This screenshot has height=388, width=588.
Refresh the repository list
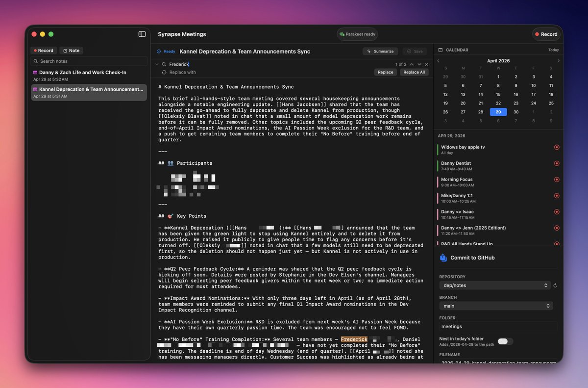[x=556, y=285]
